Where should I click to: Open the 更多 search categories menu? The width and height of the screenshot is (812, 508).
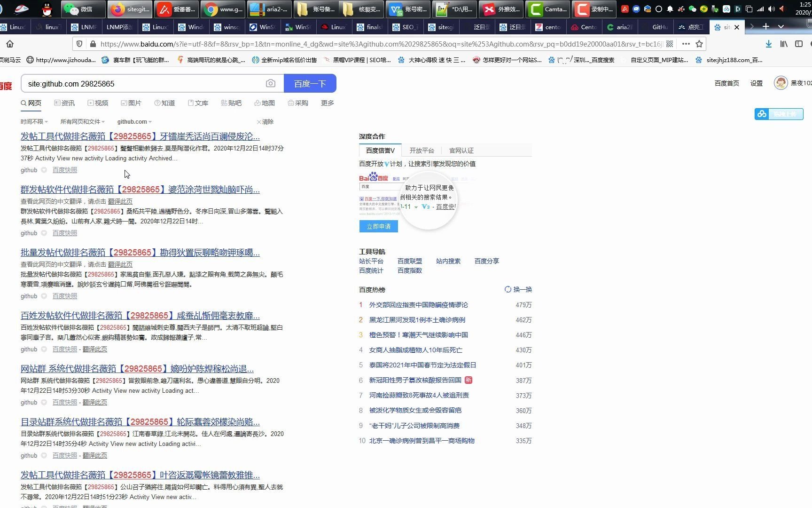pyautogui.click(x=328, y=103)
